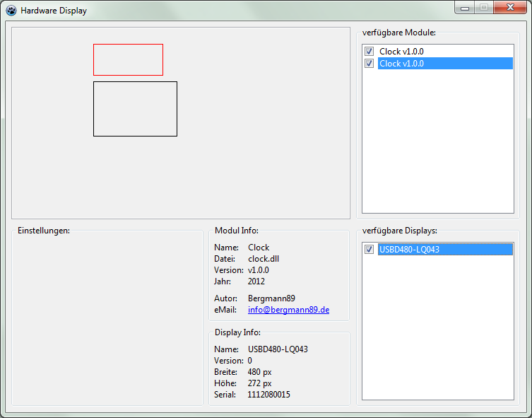This screenshot has height=418, width=532.
Task: Click the paw app icon in title bar
Action: 11,11
